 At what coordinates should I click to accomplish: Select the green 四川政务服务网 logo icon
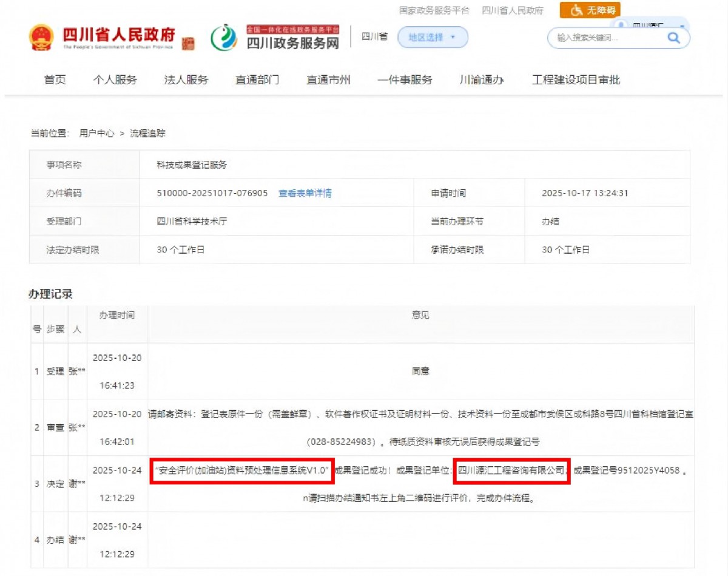[224, 38]
